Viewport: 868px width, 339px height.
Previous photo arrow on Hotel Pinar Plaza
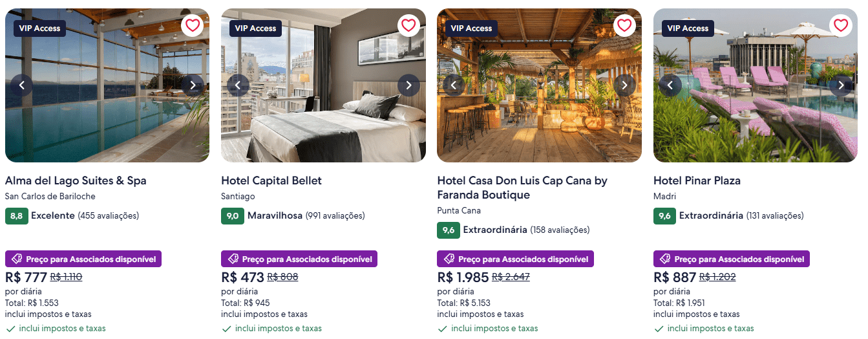(670, 85)
